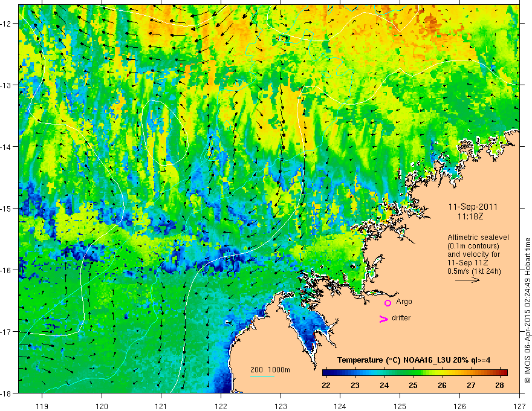532x411 pixels.
Task: Click latitude axis label -14
Action: [x=7, y=147]
